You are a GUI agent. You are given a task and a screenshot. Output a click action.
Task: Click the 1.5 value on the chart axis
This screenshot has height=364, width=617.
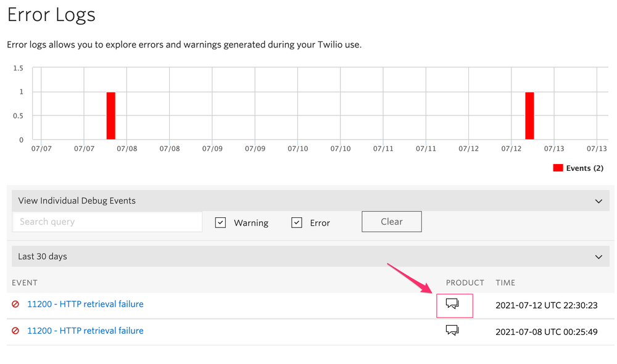pyautogui.click(x=17, y=68)
